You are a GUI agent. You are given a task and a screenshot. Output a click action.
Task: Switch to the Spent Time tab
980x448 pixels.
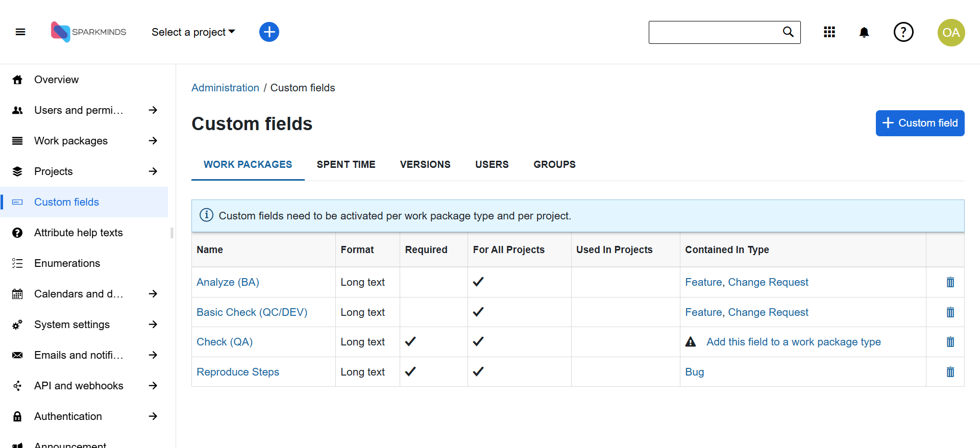[x=346, y=164]
